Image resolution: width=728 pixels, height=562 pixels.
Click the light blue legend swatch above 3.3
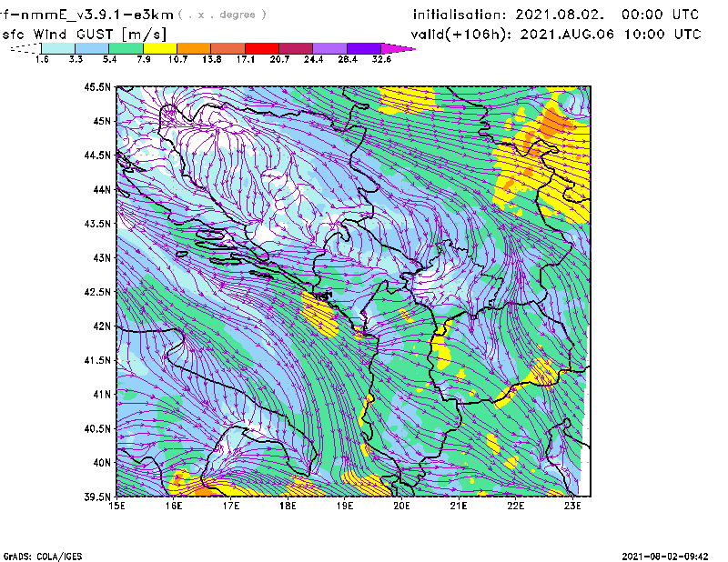click(x=92, y=48)
